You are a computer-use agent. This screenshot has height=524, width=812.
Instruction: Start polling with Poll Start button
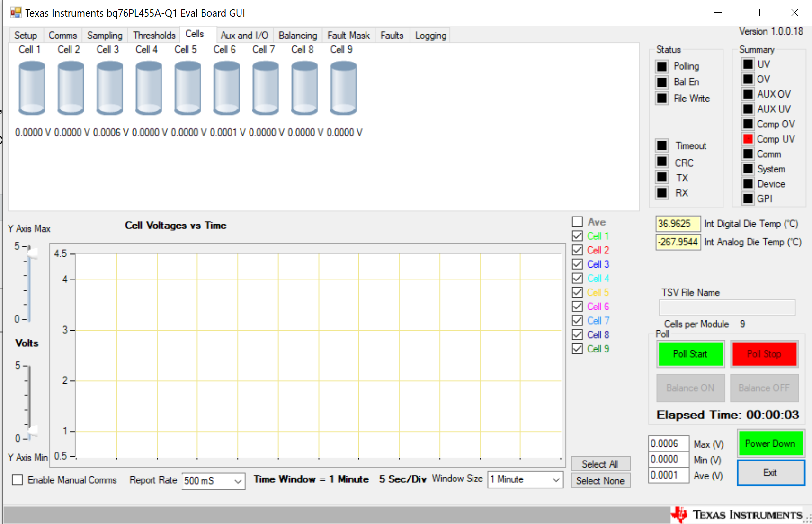pos(690,354)
